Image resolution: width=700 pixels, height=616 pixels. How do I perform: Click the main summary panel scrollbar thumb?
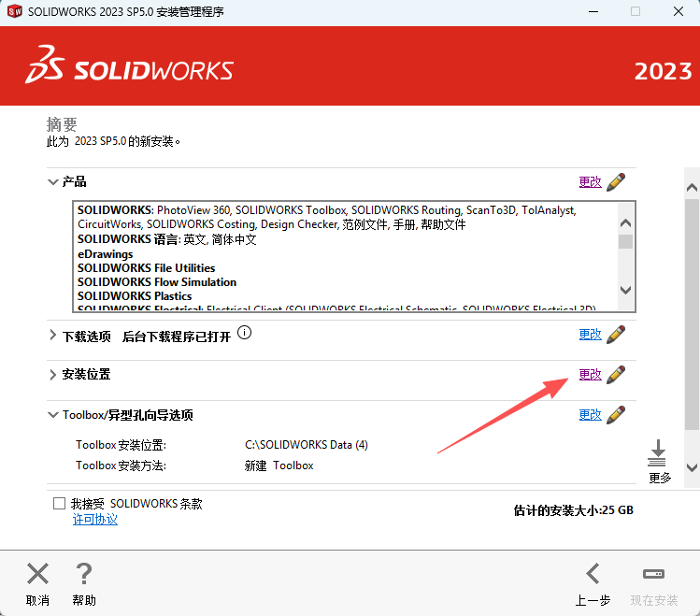tap(692, 314)
